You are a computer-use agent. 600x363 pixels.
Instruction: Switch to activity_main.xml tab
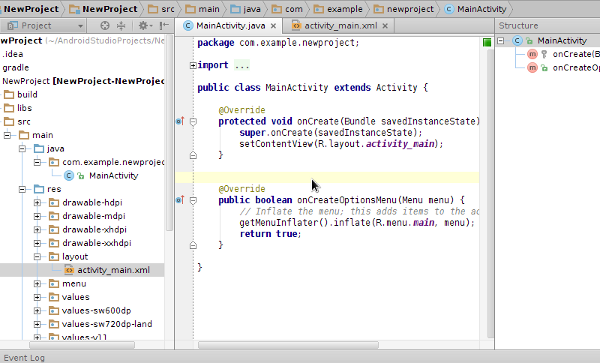click(340, 26)
